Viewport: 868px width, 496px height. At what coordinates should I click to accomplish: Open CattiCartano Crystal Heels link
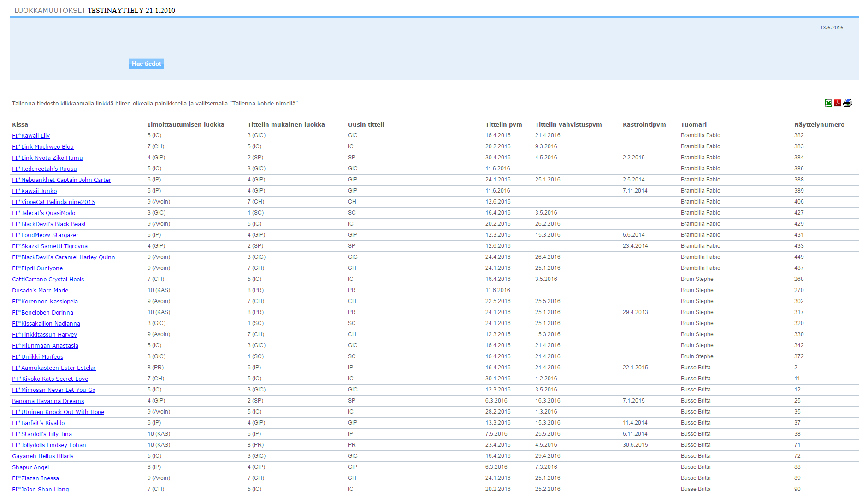48,280
